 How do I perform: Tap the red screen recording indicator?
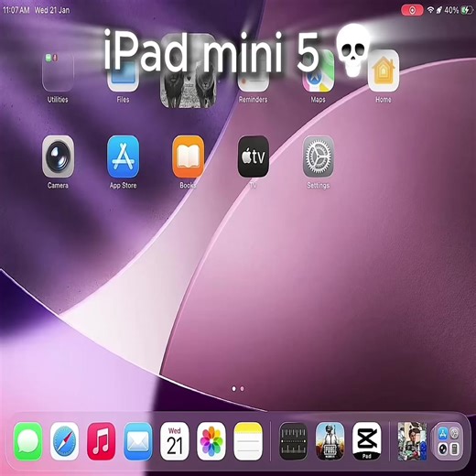point(412,10)
